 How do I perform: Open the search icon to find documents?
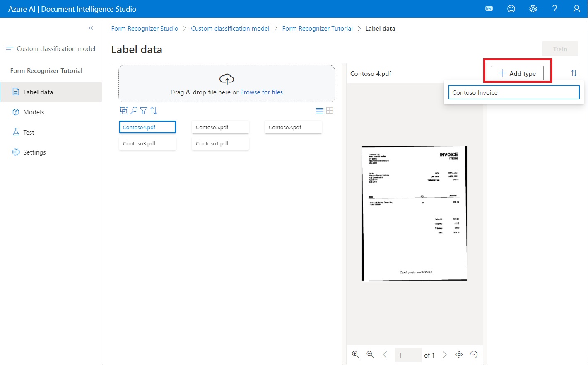(133, 111)
